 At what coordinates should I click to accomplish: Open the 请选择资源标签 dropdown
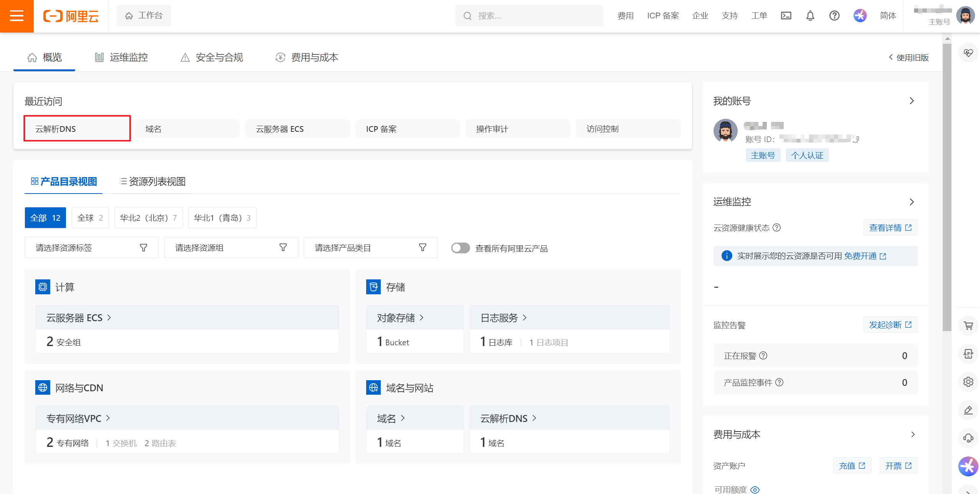tap(92, 248)
